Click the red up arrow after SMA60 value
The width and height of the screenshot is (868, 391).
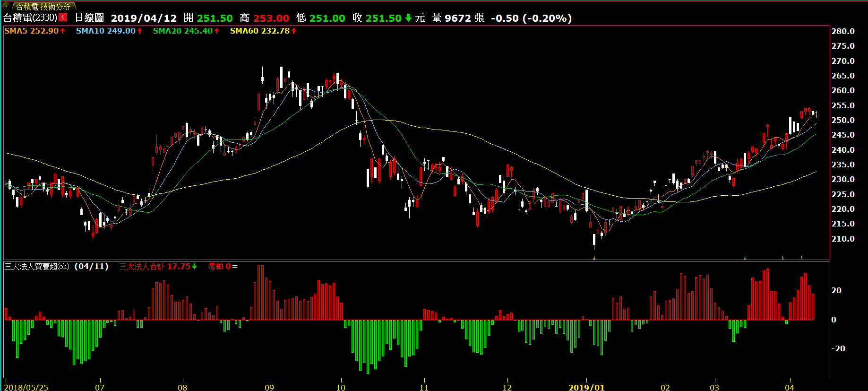pyautogui.click(x=293, y=31)
